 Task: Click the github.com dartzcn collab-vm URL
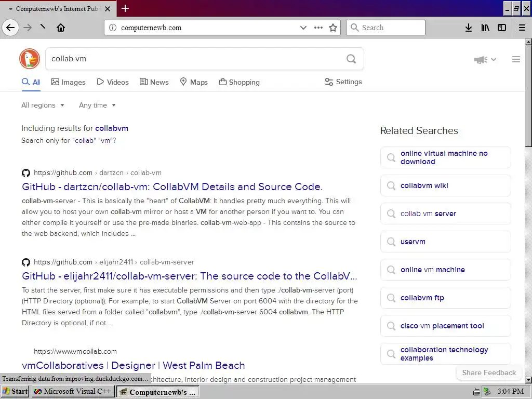[x=98, y=172]
